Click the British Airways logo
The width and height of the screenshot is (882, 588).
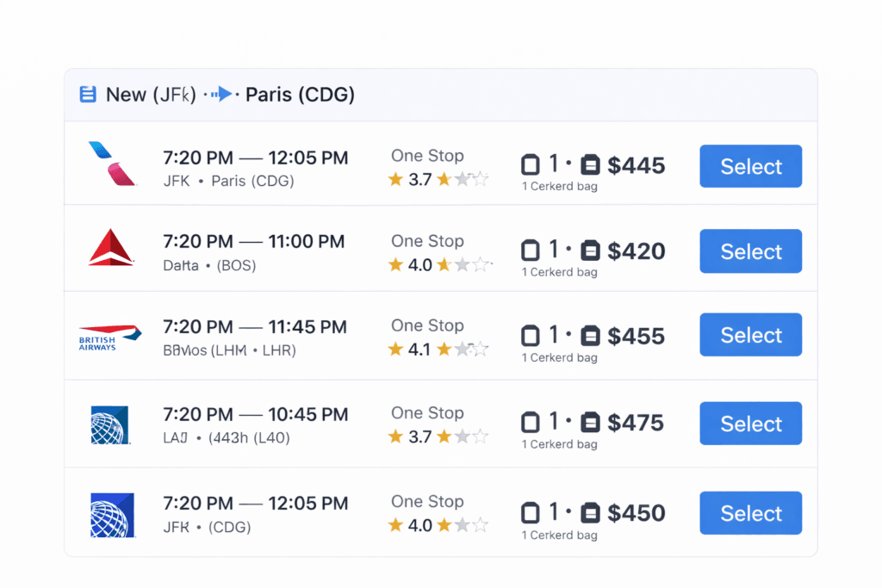click(109, 337)
